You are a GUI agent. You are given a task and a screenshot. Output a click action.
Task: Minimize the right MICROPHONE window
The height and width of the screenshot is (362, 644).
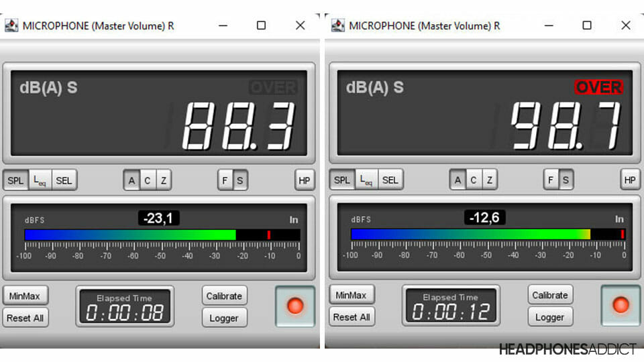pos(549,25)
